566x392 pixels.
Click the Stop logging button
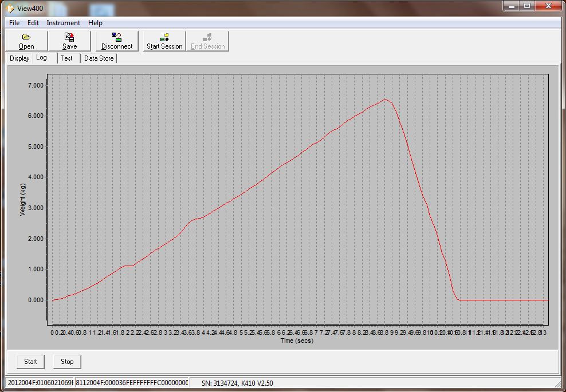click(x=67, y=361)
